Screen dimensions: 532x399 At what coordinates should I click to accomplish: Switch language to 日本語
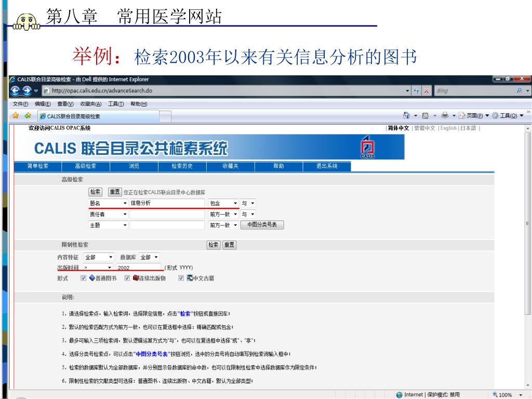pos(468,128)
